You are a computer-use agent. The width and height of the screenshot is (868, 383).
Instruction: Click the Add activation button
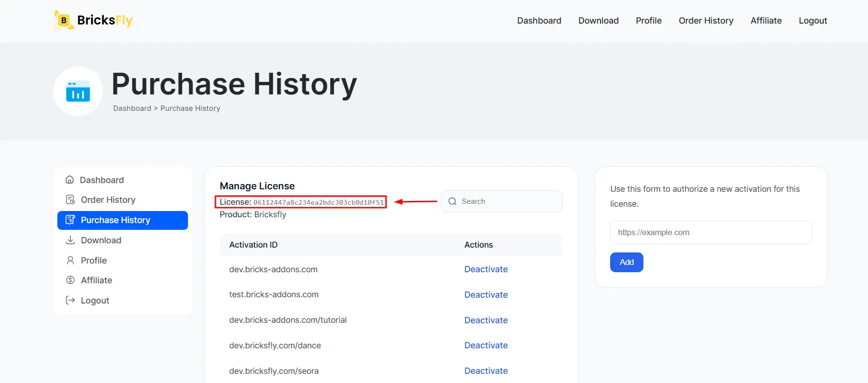point(627,262)
